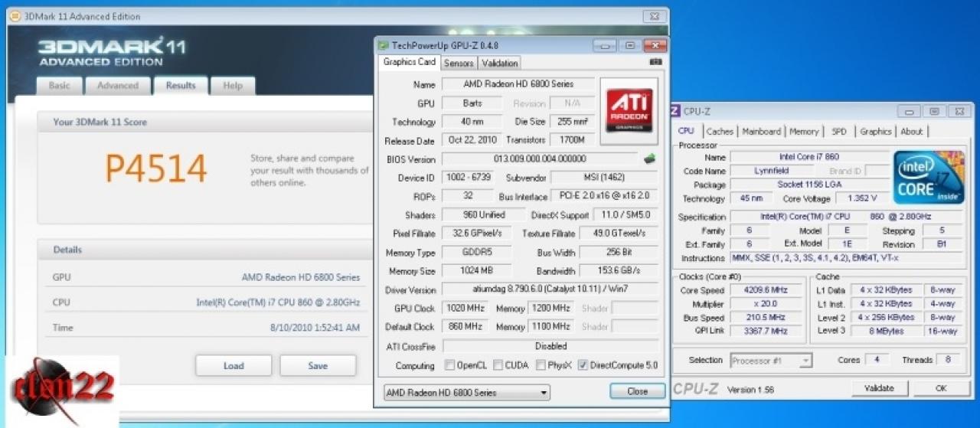
Task: Click the GPU-Z title bar icon
Action: tap(384, 45)
